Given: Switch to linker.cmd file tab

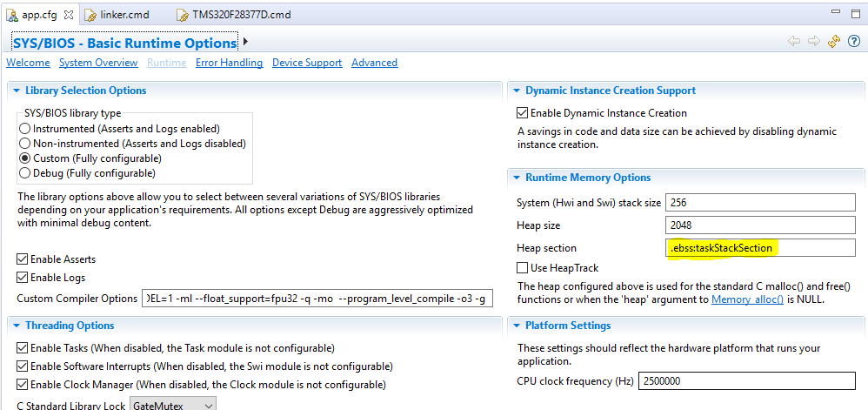Looking at the screenshot, I should point(117,15).
